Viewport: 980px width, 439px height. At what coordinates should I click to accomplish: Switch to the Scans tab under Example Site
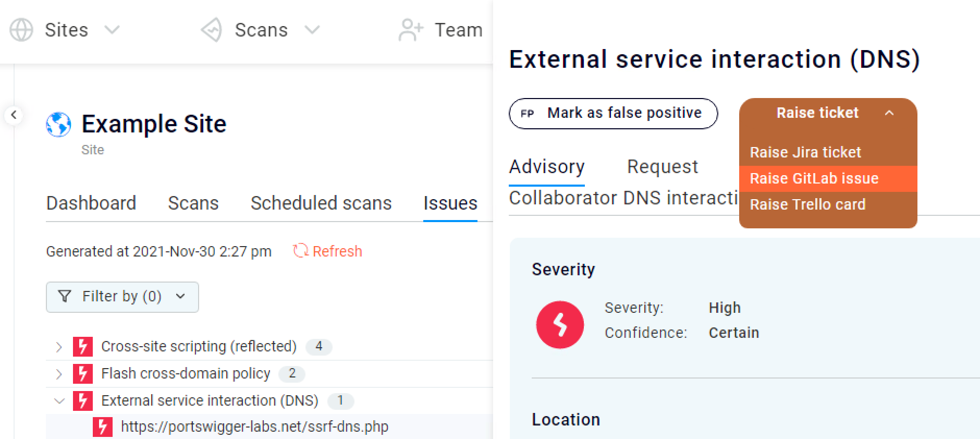point(193,203)
